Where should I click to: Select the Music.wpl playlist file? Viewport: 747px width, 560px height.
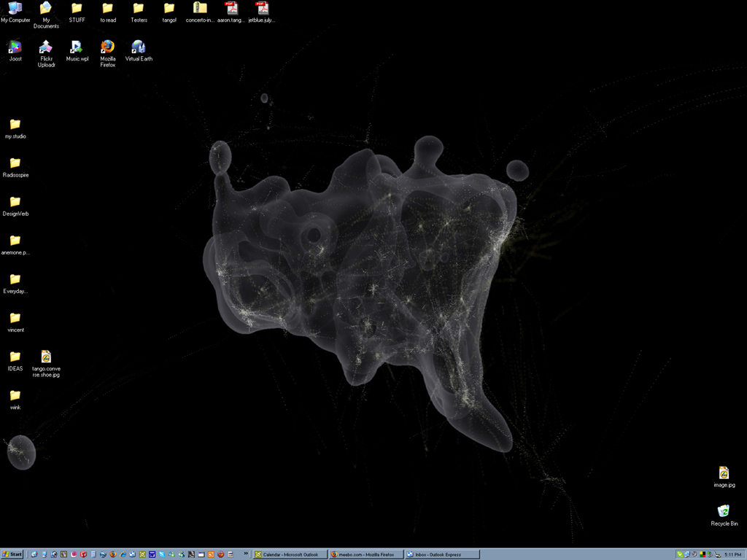(77, 51)
